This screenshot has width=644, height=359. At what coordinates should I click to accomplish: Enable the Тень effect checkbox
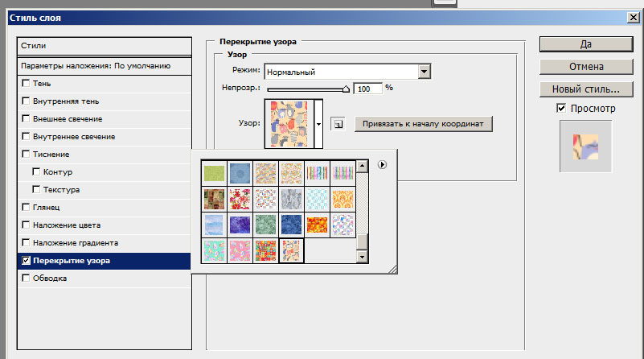pos(26,83)
